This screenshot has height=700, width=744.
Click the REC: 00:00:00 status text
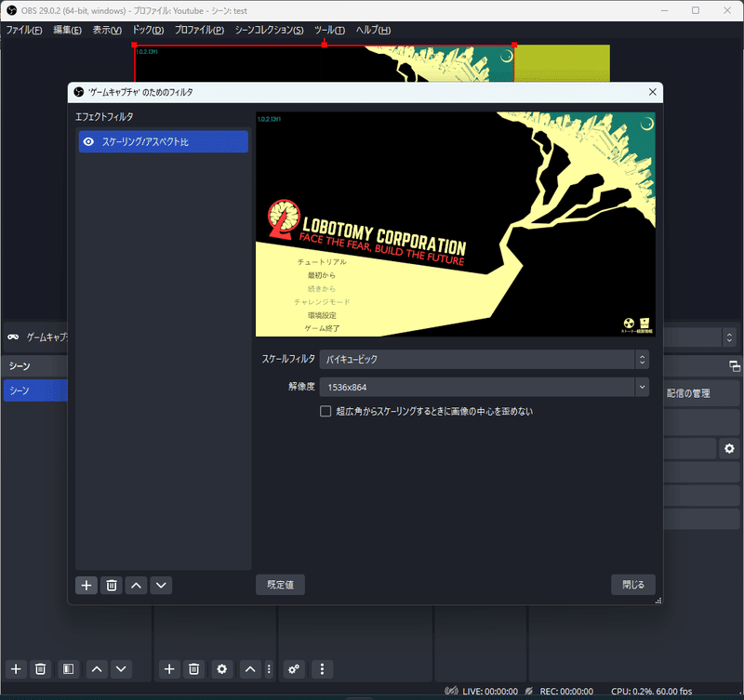pyautogui.click(x=566, y=692)
